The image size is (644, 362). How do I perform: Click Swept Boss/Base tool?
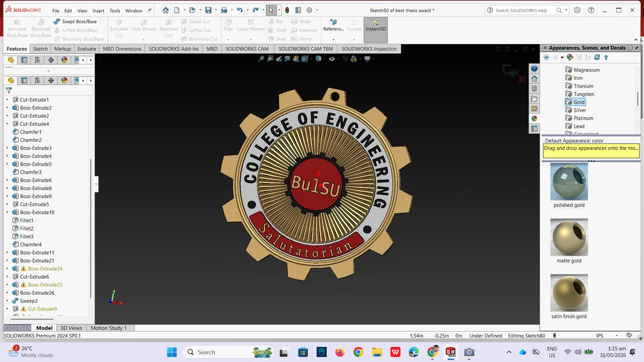tap(75, 21)
